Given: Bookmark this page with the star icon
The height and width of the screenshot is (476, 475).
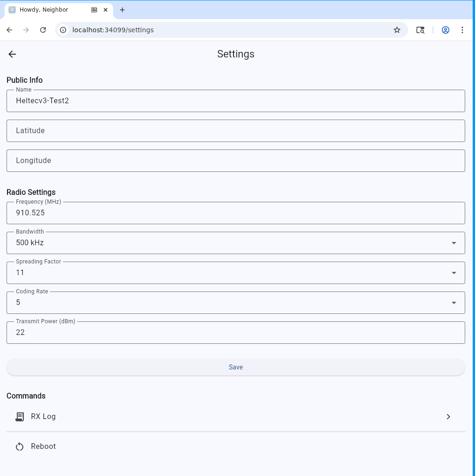Looking at the screenshot, I should 397,30.
